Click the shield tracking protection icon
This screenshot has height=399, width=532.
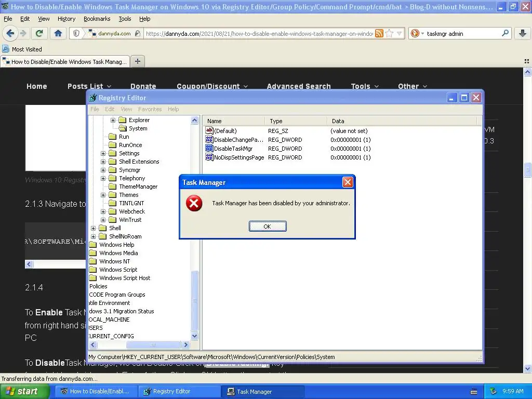point(76,33)
